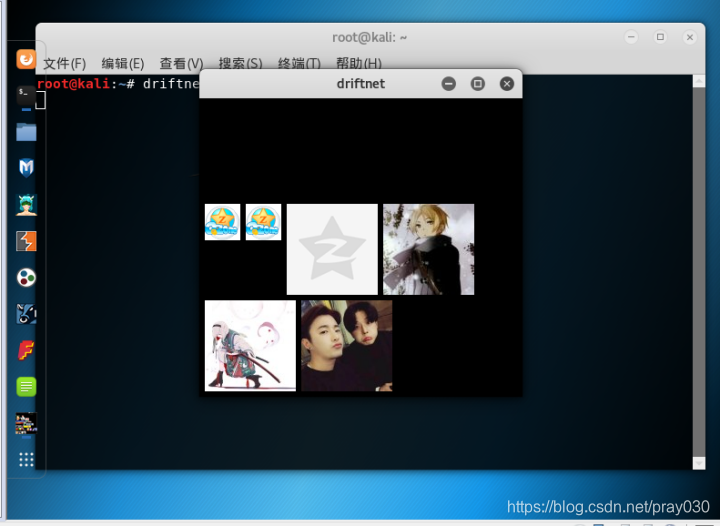Click terminal scrollbar up arrow
This screenshot has height=526, width=720.
coord(699,81)
